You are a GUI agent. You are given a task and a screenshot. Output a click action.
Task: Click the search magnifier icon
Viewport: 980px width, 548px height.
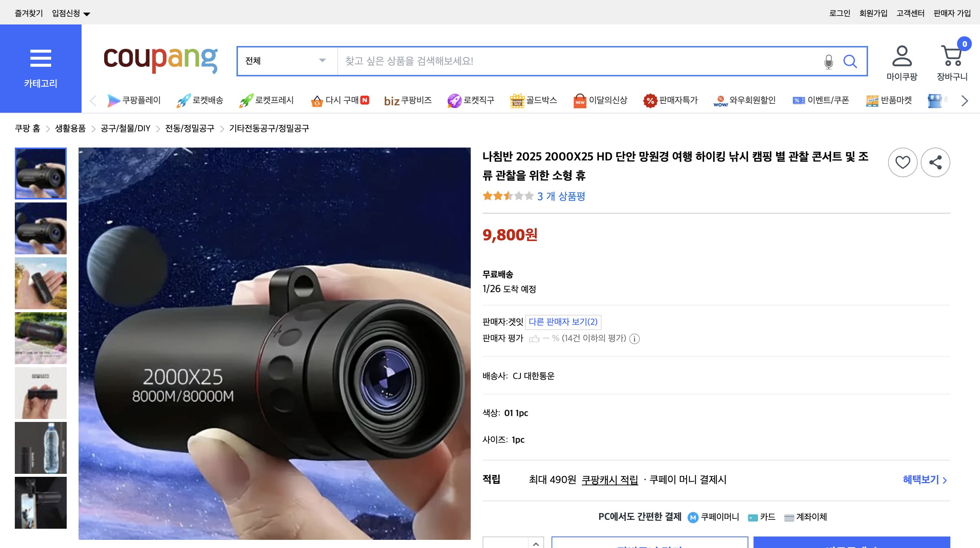point(851,61)
